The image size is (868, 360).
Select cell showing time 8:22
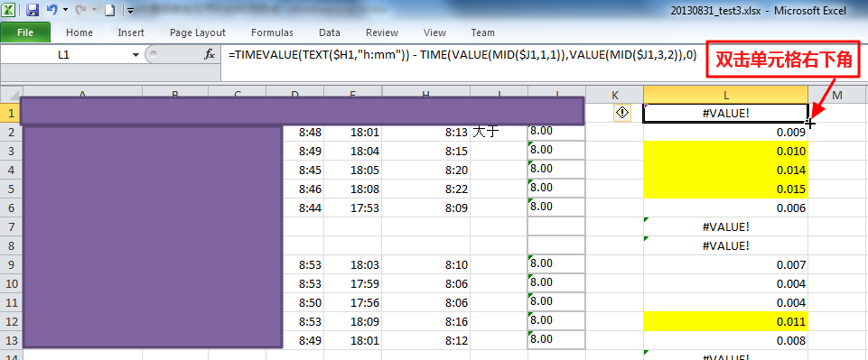[x=425, y=189]
